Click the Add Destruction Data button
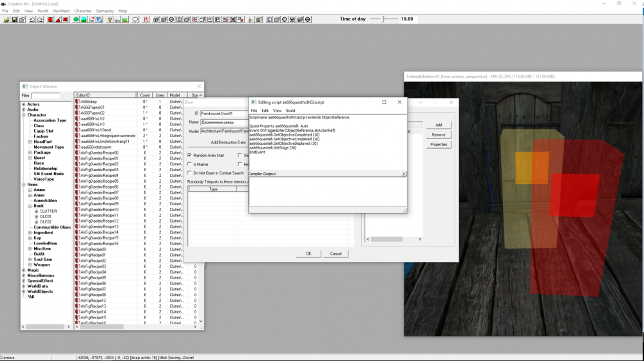 [228, 142]
